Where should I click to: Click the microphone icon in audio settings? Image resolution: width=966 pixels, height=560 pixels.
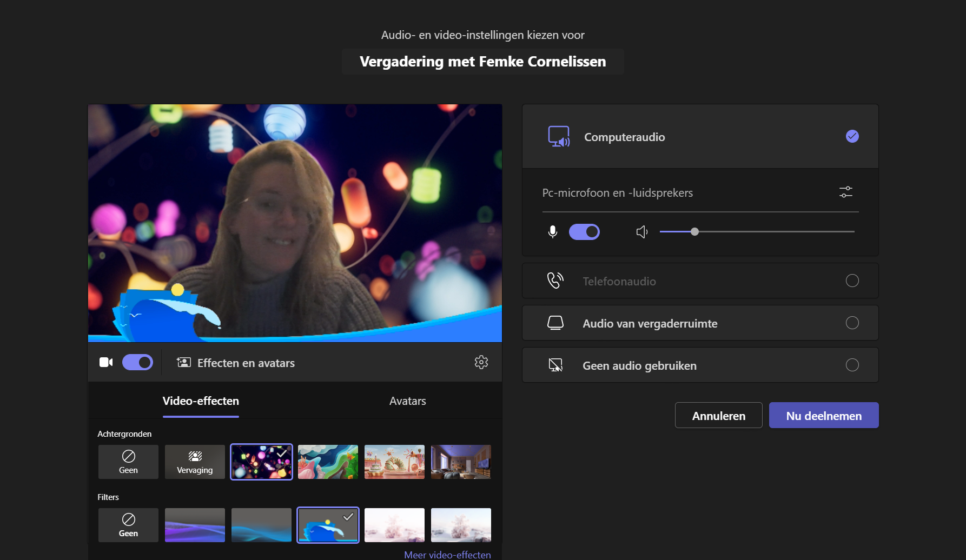tap(552, 231)
